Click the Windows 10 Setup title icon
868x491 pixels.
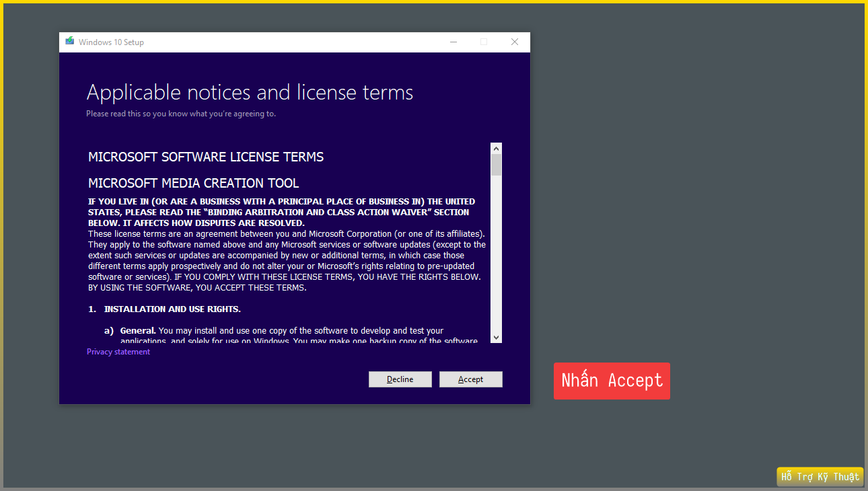(x=70, y=42)
